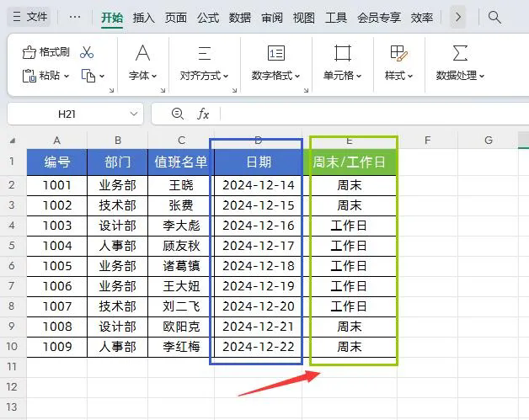This screenshot has width=529, height=420.
Task: Click the 周末/工作日 header cell
Action: (x=350, y=162)
